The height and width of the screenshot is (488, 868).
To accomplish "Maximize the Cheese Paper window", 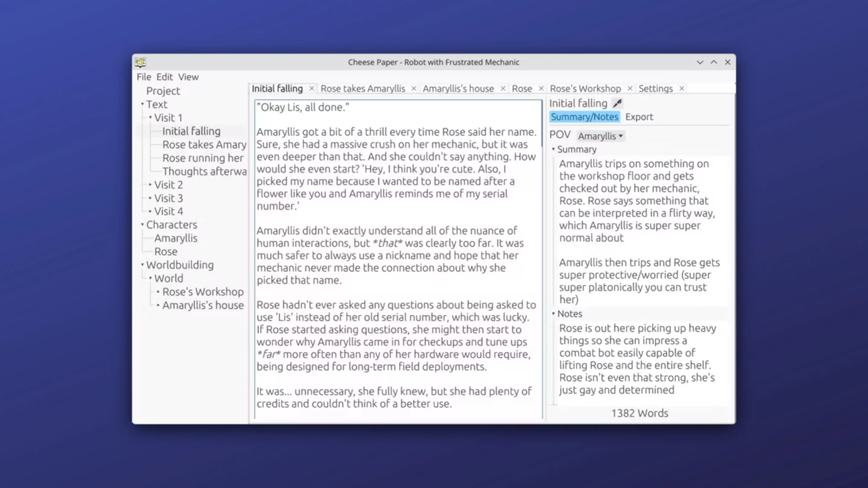I will 714,62.
